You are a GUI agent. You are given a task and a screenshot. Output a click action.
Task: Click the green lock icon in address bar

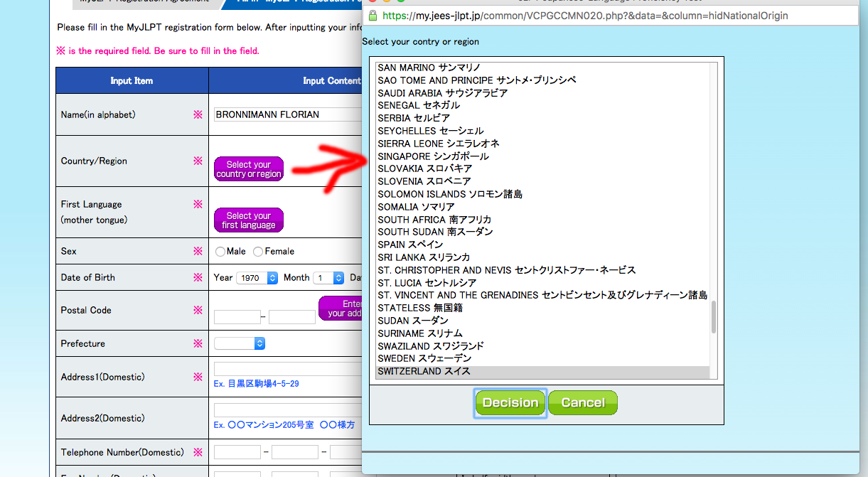372,15
